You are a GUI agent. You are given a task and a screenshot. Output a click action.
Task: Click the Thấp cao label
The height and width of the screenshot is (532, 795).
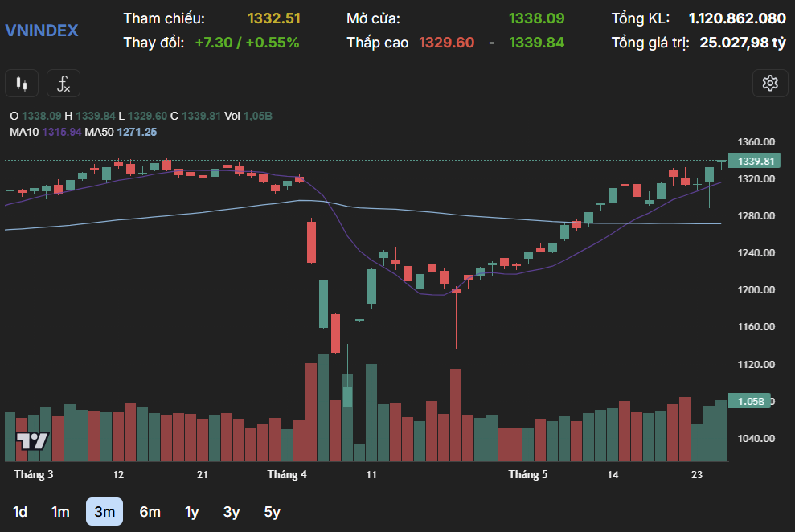pos(378,43)
